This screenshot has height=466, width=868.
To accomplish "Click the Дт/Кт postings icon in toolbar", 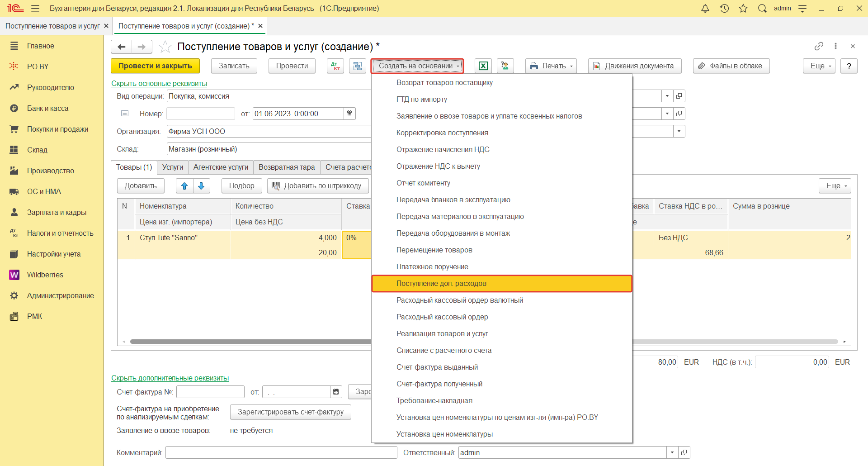I will pos(335,66).
